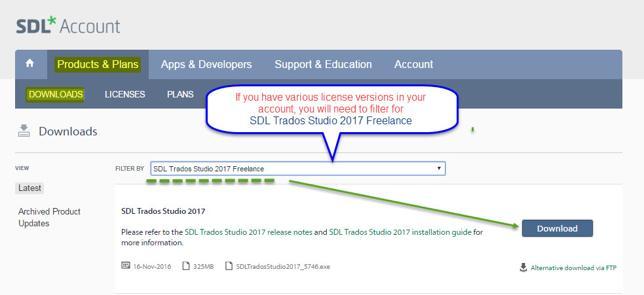Select the PLANS submenu item
Screen dimensions: 644x295
pyautogui.click(x=180, y=94)
